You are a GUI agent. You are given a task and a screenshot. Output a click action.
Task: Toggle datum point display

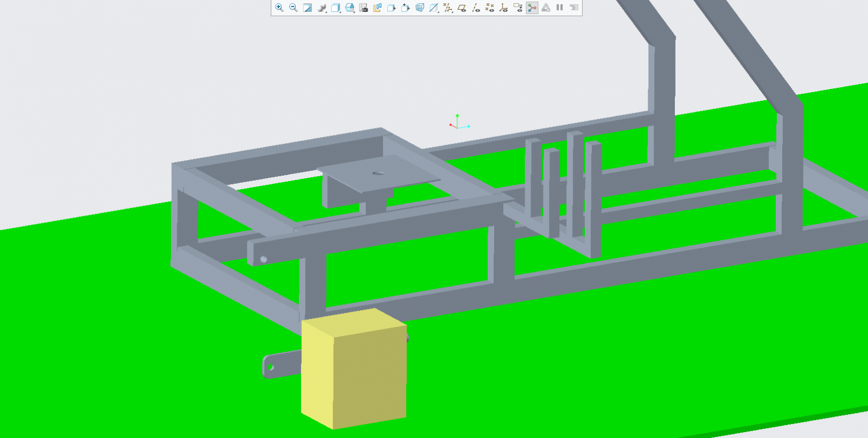point(490,8)
